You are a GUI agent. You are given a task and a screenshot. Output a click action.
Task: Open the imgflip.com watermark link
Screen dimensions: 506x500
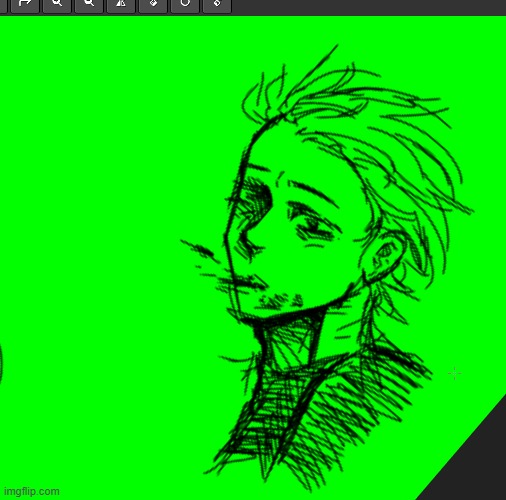[x=32, y=491]
